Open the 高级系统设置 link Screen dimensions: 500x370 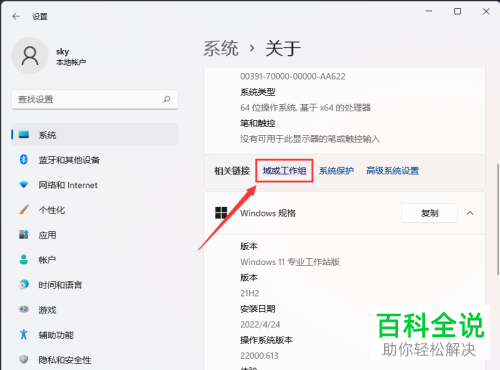tap(392, 171)
